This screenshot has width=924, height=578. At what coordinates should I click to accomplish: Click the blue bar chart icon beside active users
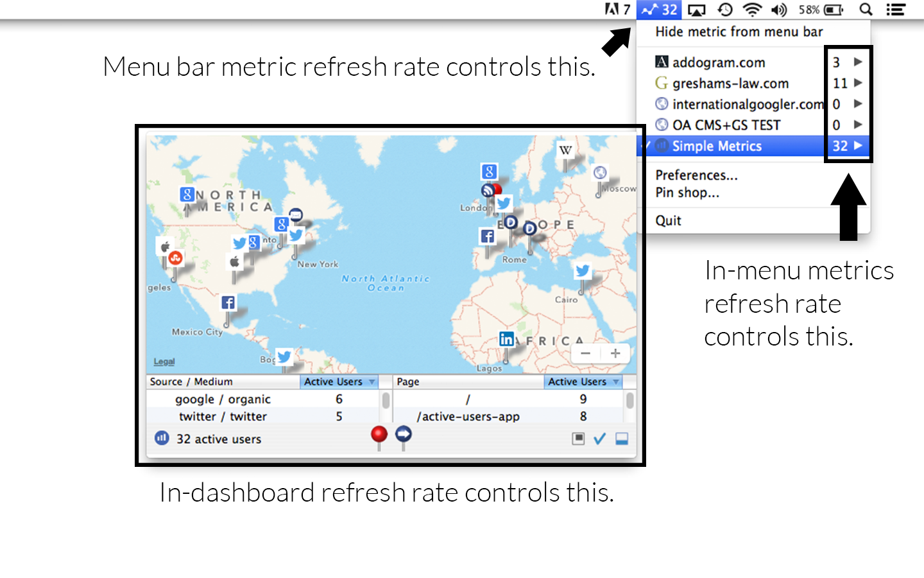(162, 438)
